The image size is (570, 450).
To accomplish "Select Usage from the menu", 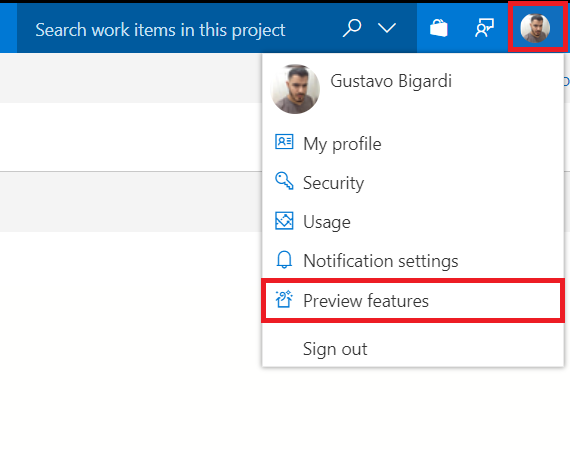I will [413, 221].
